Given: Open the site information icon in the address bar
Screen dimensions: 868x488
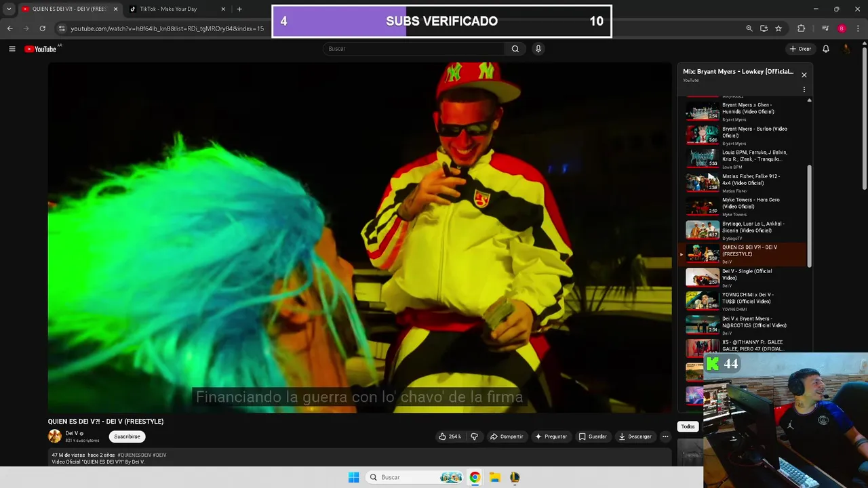Looking at the screenshot, I should 62,28.
